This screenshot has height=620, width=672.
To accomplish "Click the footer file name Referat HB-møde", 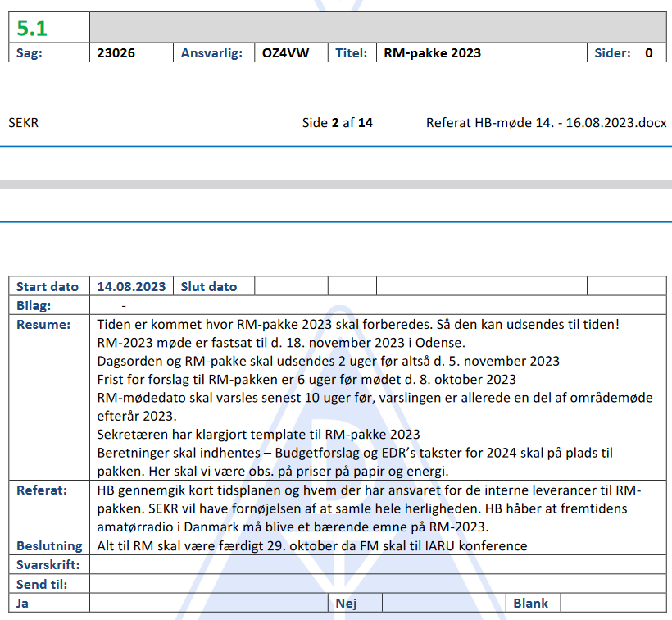I will (546, 123).
